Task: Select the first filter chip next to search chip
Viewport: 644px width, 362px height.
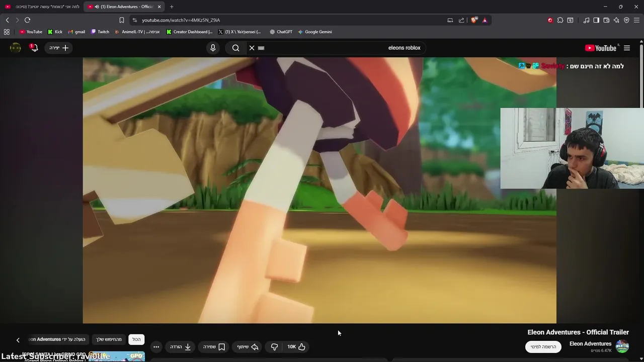Action: click(x=136, y=339)
